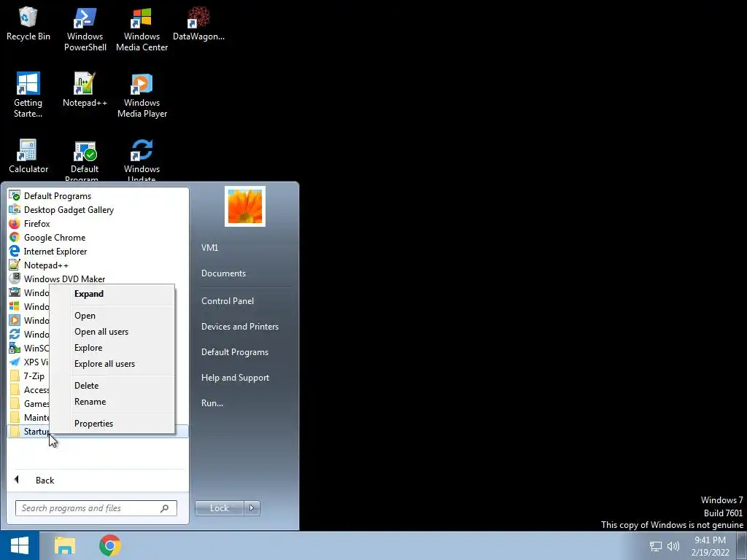
Task: Open the DataWagon desktop shortcut
Action: [x=198, y=24]
